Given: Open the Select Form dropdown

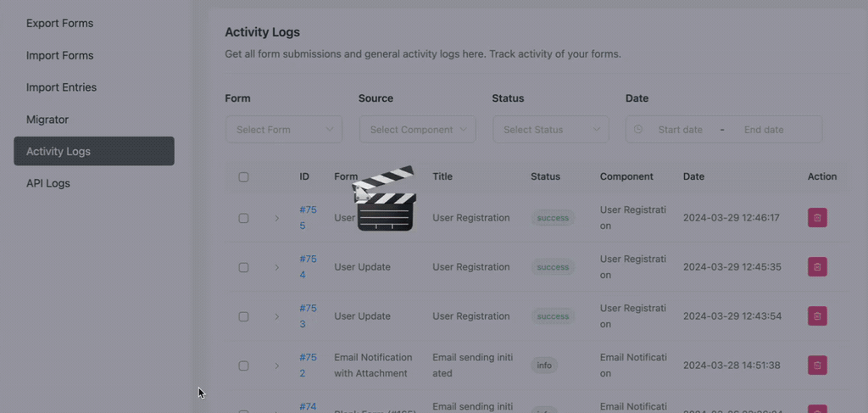Looking at the screenshot, I should coord(284,130).
